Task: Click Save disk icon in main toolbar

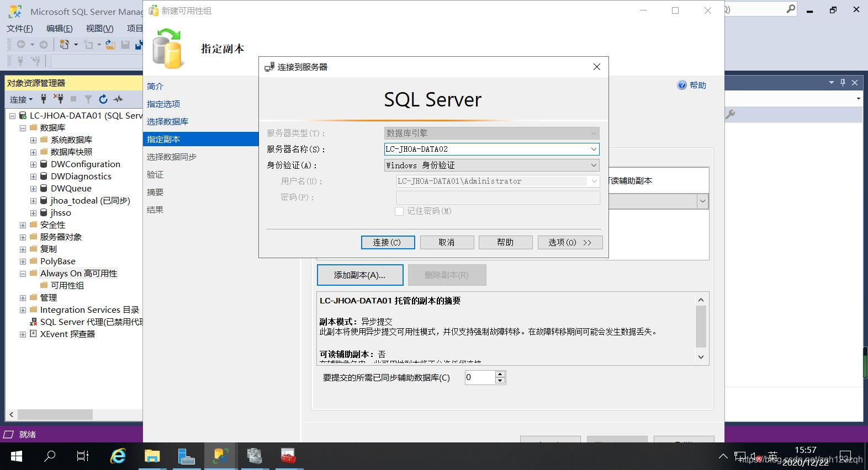Action: click(125, 45)
